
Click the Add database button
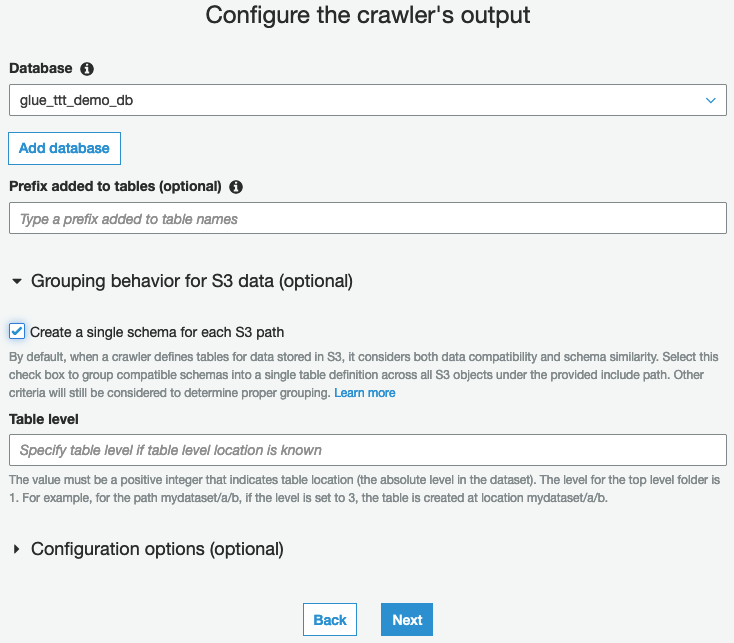pos(64,148)
